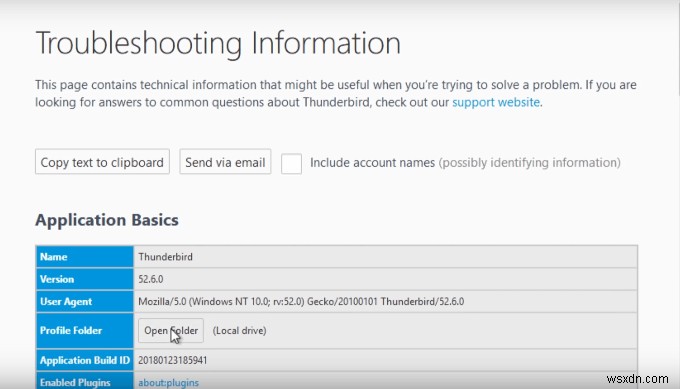Click the (Local drive) text
This screenshot has height=389, width=680.
click(x=239, y=330)
